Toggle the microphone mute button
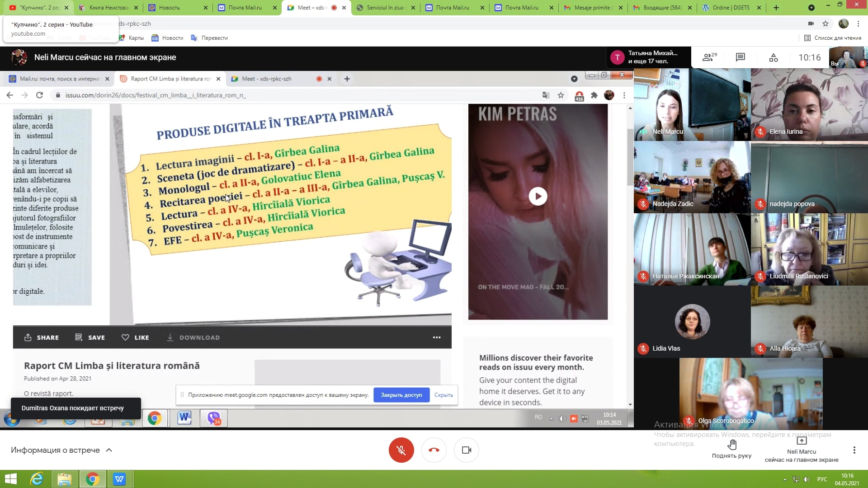Image resolution: width=868 pixels, height=488 pixels. (401, 450)
